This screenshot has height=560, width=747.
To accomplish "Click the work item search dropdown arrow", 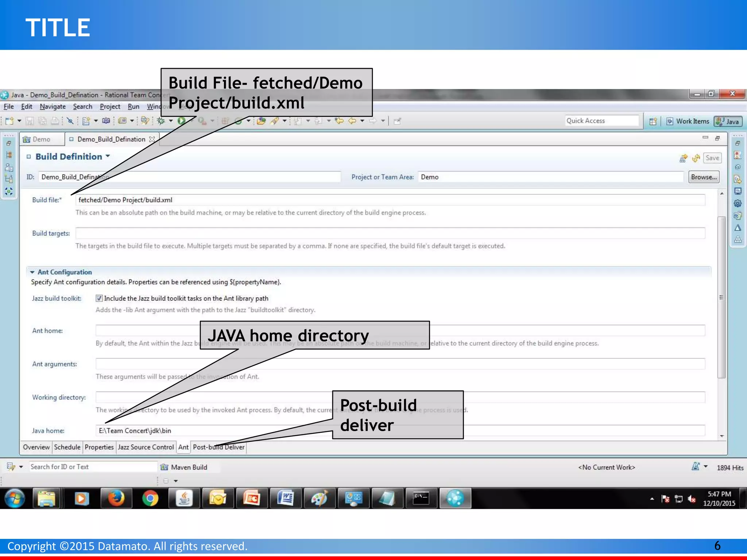I will (21, 467).
